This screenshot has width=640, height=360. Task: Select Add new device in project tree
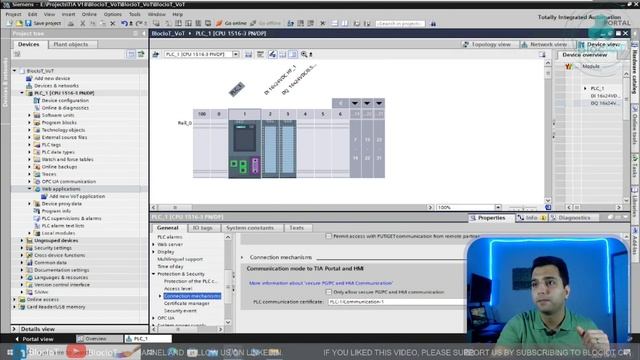tap(52, 78)
